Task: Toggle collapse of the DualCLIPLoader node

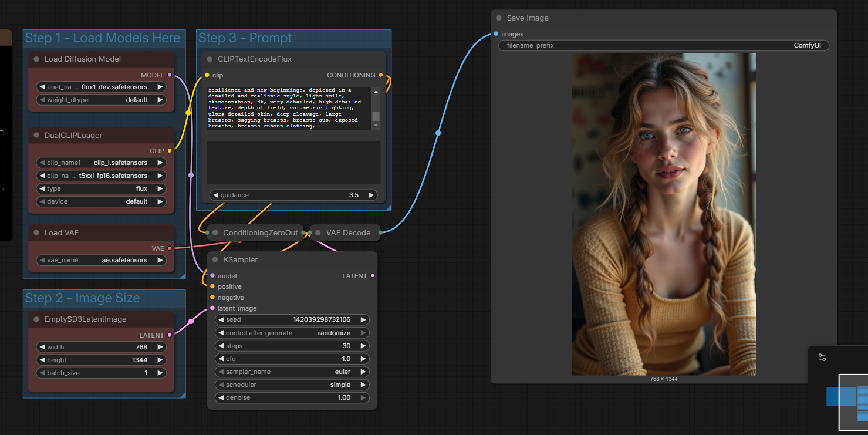Action: (x=36, y=136)
